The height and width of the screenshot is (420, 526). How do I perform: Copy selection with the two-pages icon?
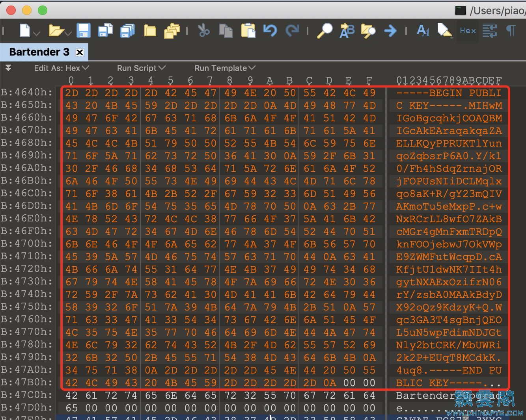pos(226,31)
